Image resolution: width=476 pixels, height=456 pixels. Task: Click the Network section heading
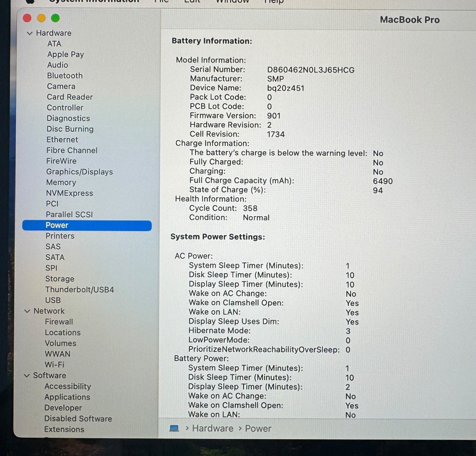coord(49,311)
